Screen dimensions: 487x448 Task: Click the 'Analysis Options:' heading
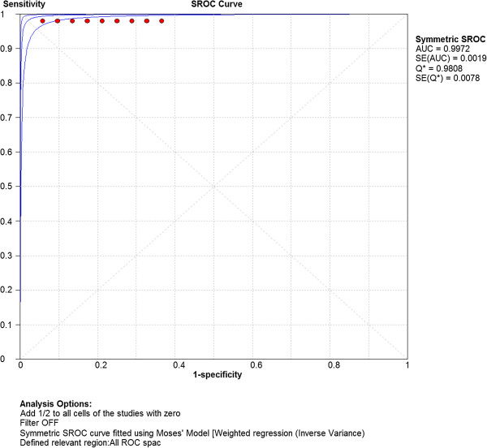point(56,404)
